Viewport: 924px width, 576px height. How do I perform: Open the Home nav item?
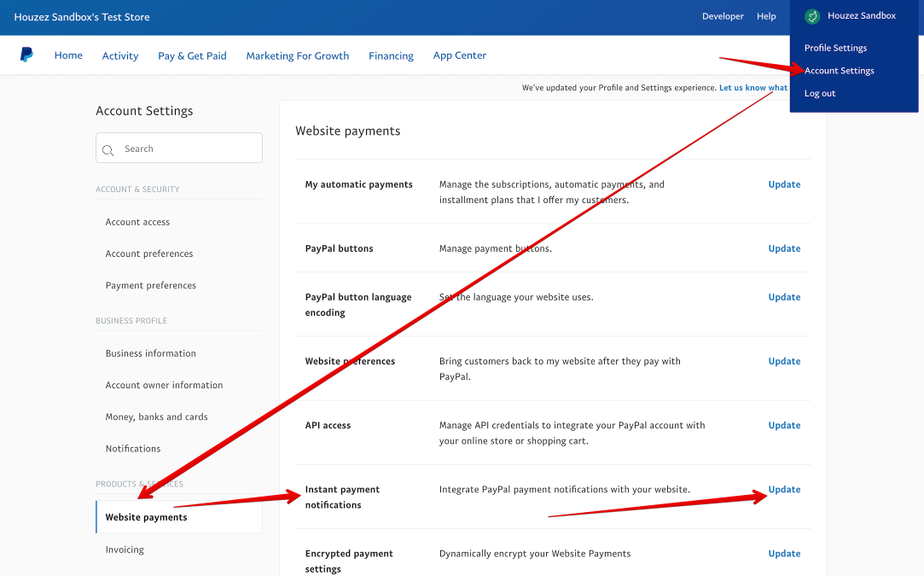pyautogui.click(x=68, y=55)
